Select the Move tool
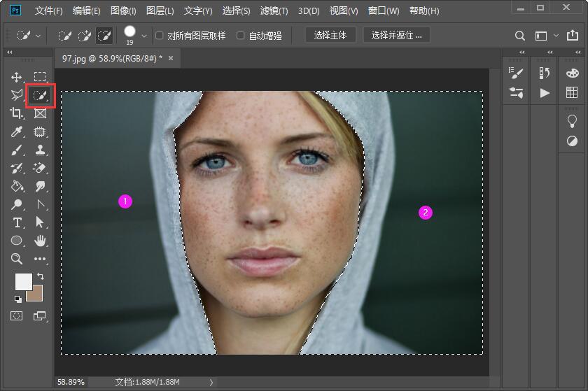The image size is (588, 391). (17, 77)
